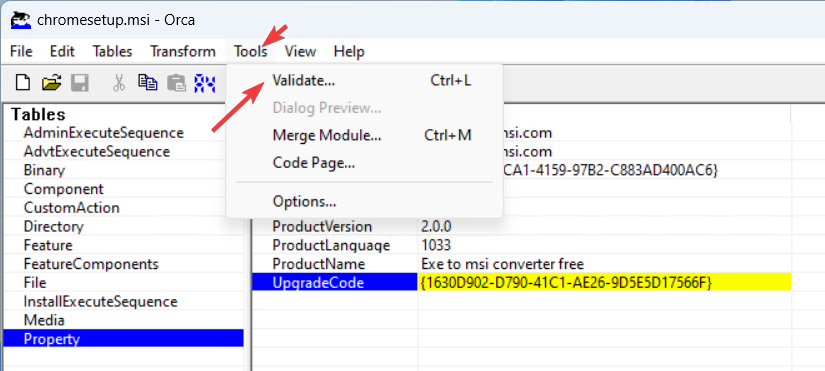Select the Binary table
The image size is (825, 371).
[44, 171]
